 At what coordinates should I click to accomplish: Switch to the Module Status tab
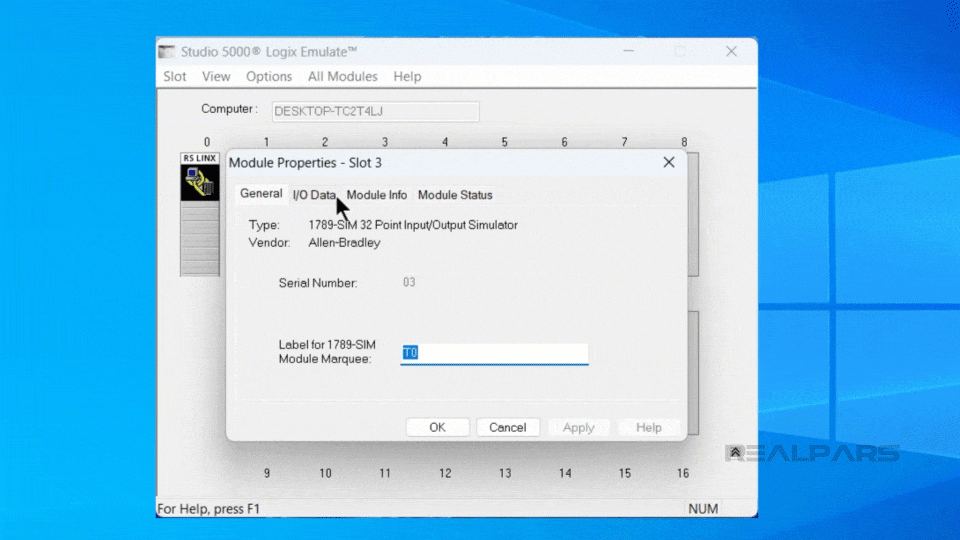(455, 195)
